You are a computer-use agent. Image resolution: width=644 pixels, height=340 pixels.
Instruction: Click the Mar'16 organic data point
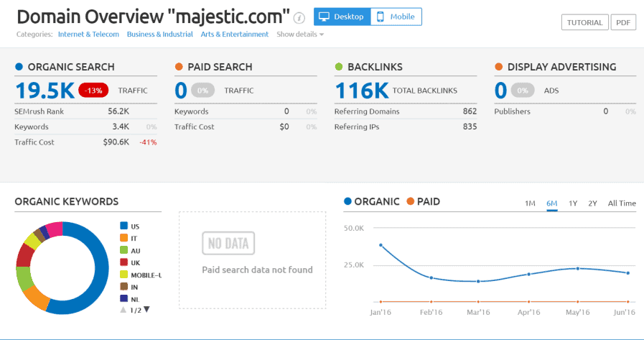pos(478,282)
